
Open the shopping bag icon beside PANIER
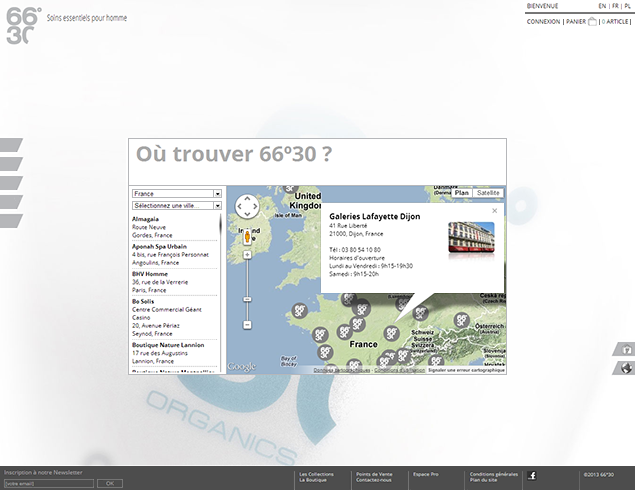(x=592, y=21)
